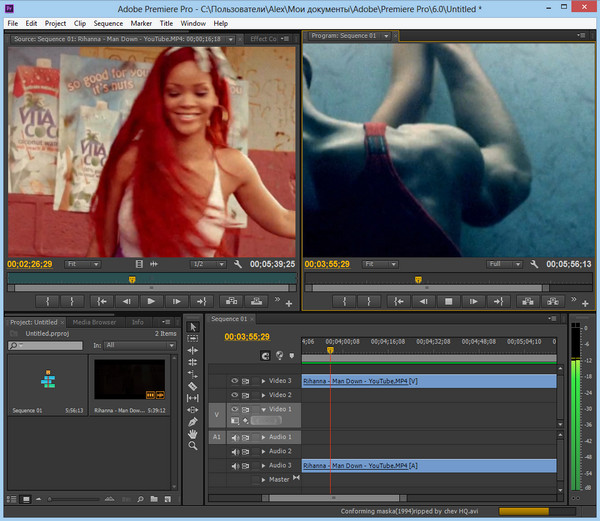Switch to the Media Browser tab
This screenshot has width=600, height=521.
[x=94, y=322]
